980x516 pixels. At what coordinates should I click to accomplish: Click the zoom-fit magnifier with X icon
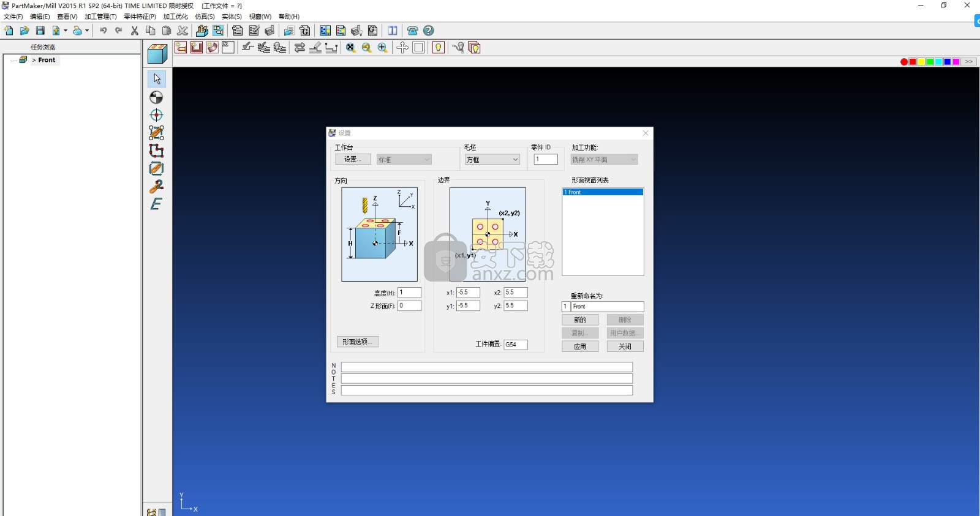pos(351,48)
